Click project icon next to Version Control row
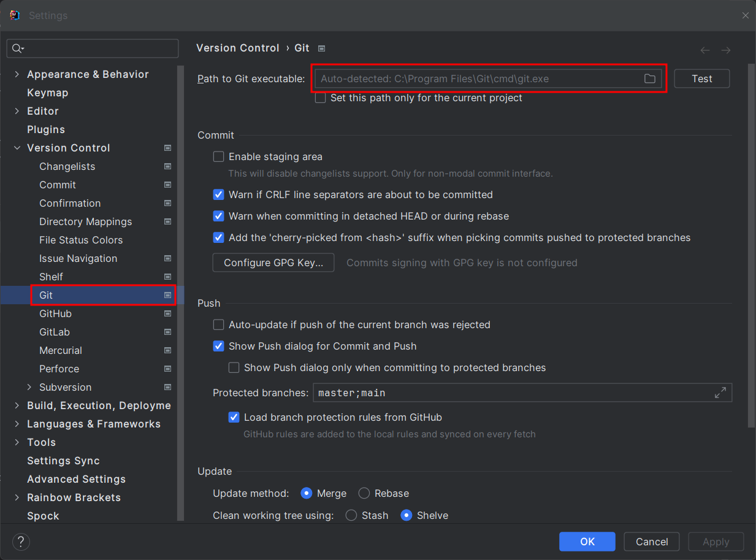 (x=167, y=148)
